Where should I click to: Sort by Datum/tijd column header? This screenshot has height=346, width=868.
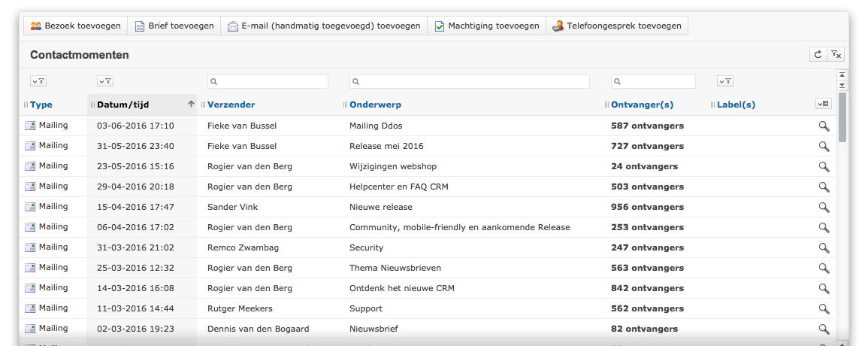pyautogui.click(x=123, y=105)
